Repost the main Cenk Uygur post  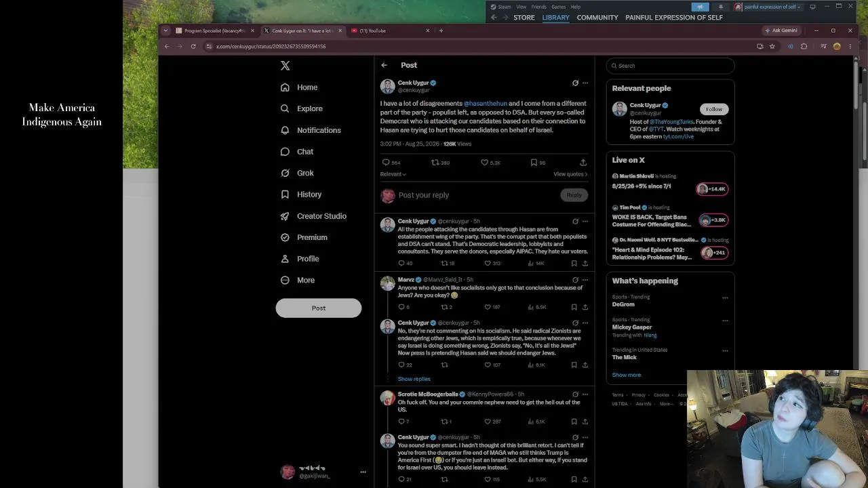[435, 163]
